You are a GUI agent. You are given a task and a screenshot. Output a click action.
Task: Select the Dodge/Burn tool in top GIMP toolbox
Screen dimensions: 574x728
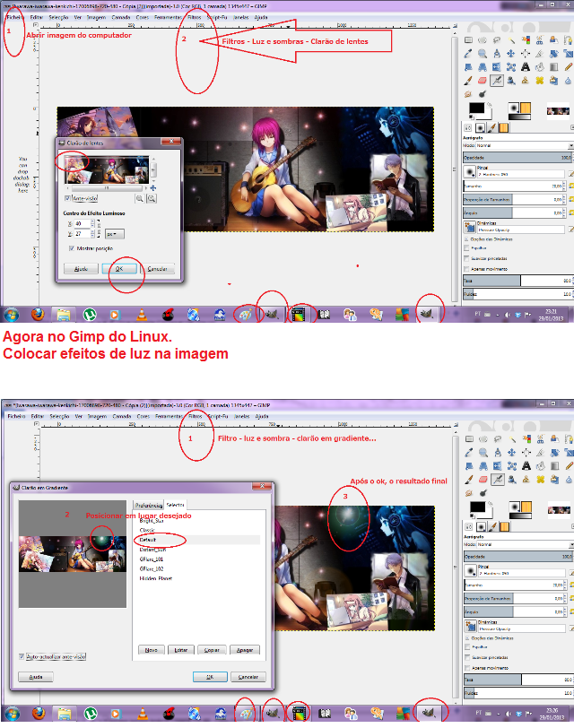(483, 94)
